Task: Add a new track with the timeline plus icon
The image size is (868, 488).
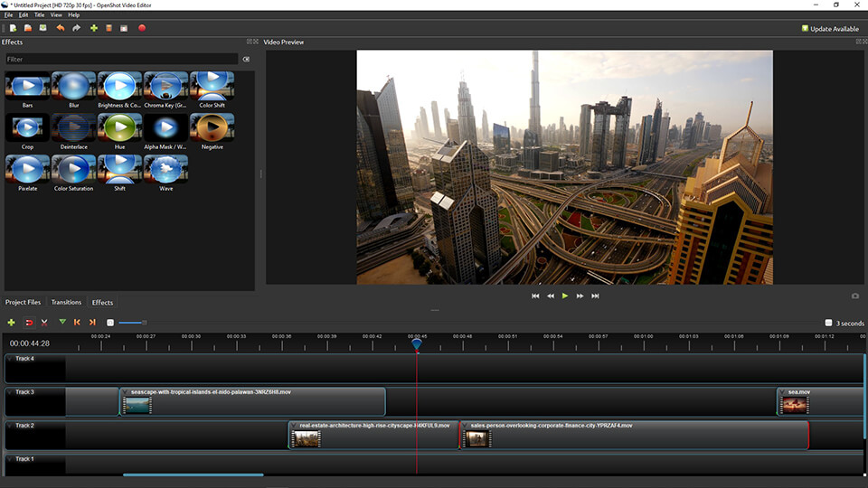Action: click(12, 323)
